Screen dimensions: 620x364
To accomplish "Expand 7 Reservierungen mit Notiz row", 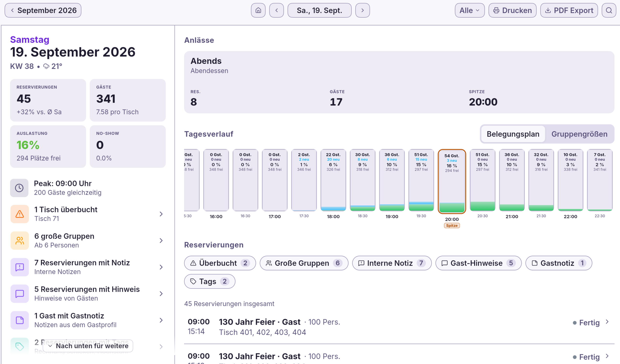I will click(x=88, y=267).
